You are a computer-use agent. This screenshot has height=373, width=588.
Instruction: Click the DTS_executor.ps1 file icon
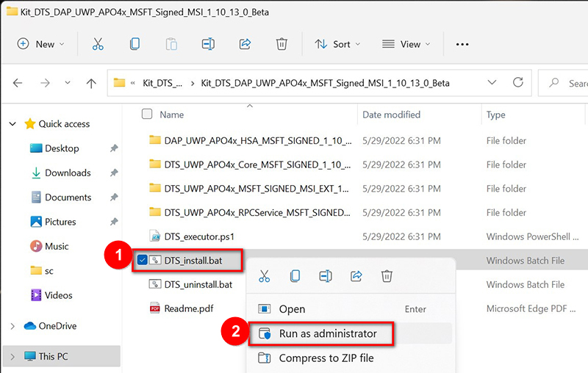(x=155, y=236)
